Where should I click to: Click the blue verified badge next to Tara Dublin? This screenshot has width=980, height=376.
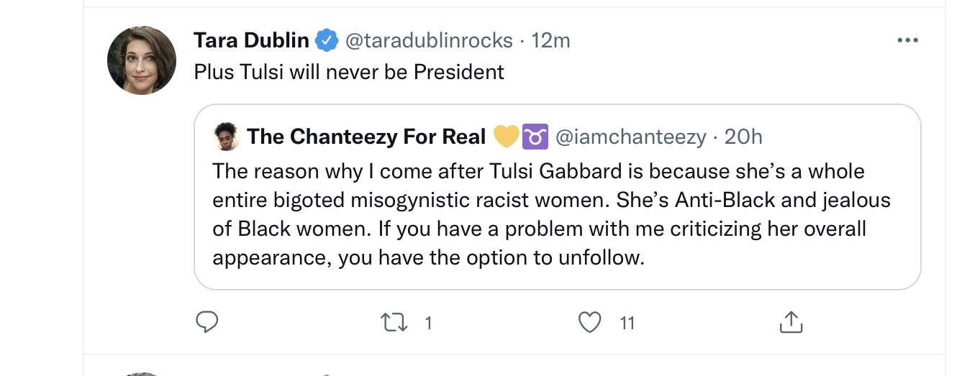tap(327, 41)
